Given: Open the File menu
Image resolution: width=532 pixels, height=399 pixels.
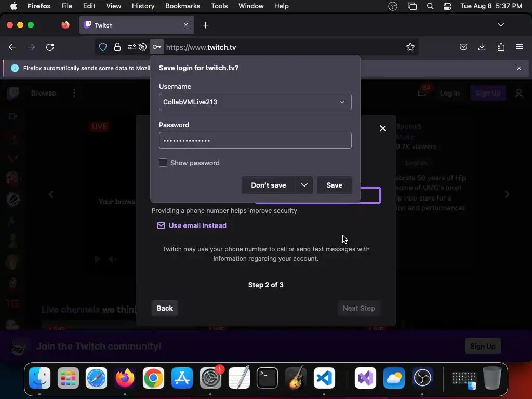Looking at the screenshot, I should tap(66, 6).
